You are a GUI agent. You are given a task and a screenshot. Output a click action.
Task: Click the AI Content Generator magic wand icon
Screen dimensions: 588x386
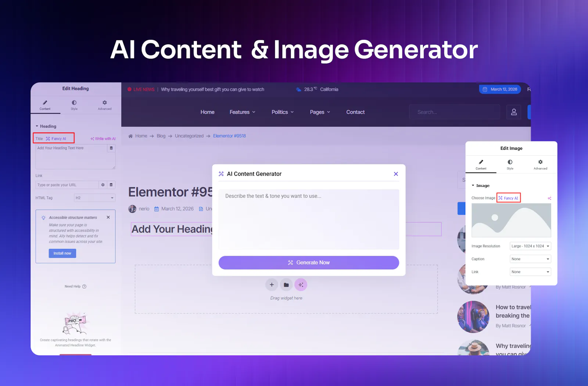coord(221,174)
